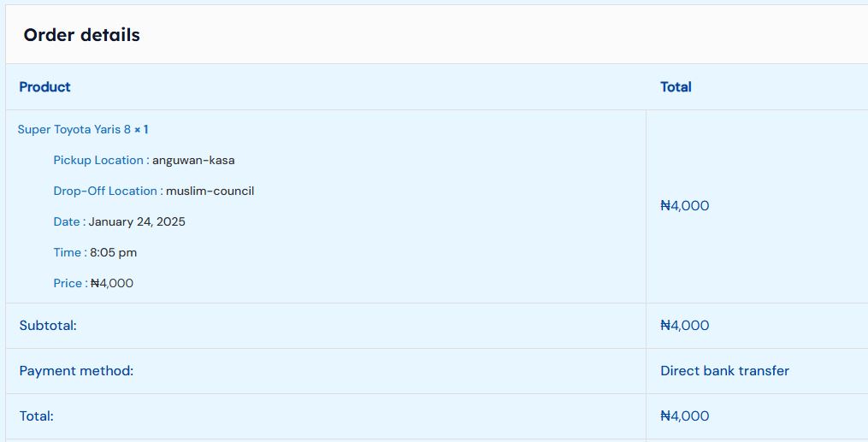Select the Direct bank transfer text

pyautogui.click(x=724, y=371)
